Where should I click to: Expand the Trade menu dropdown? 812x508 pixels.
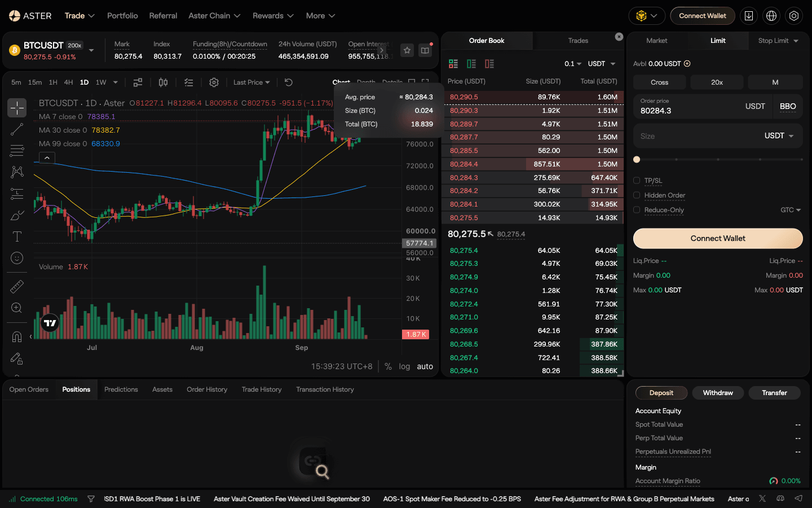click(x=80, y=16)
